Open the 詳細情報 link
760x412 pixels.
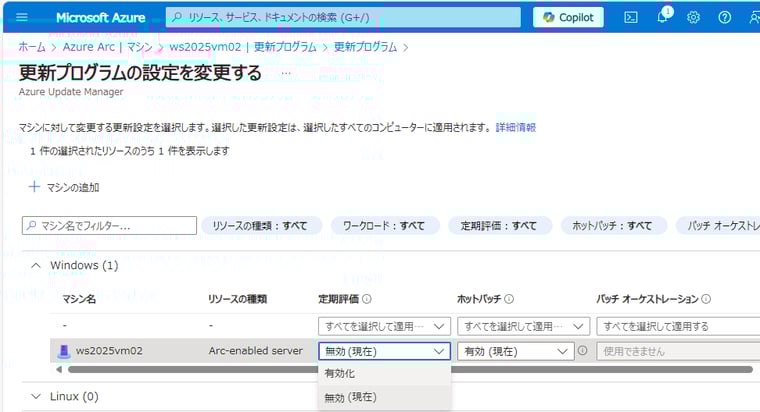[516, 127]
